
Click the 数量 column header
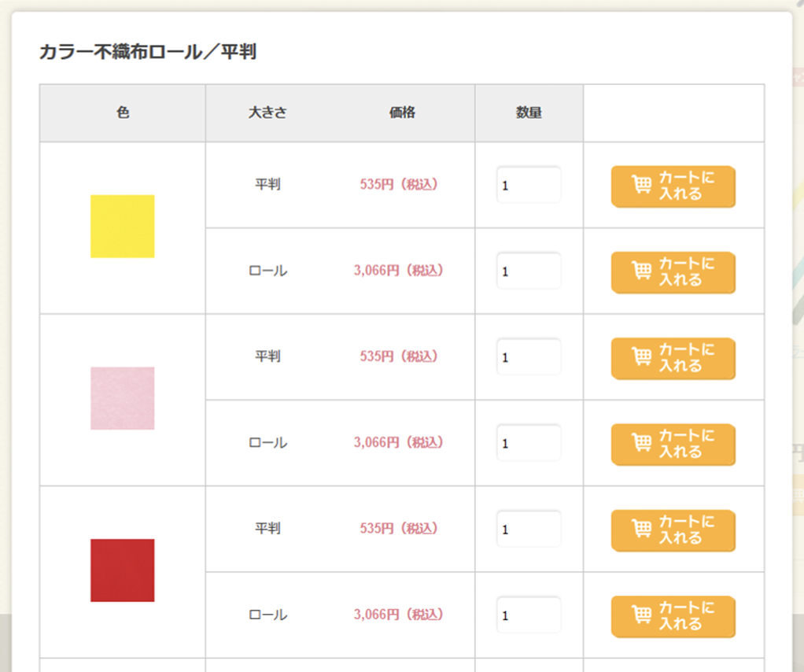[529, 113]
